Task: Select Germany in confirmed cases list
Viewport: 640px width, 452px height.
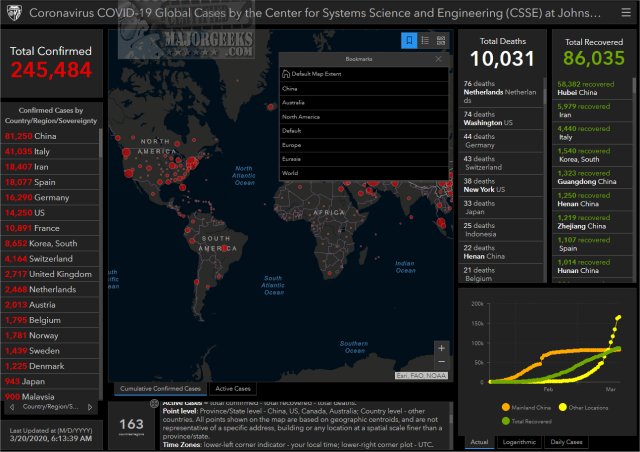Action: 50,197
